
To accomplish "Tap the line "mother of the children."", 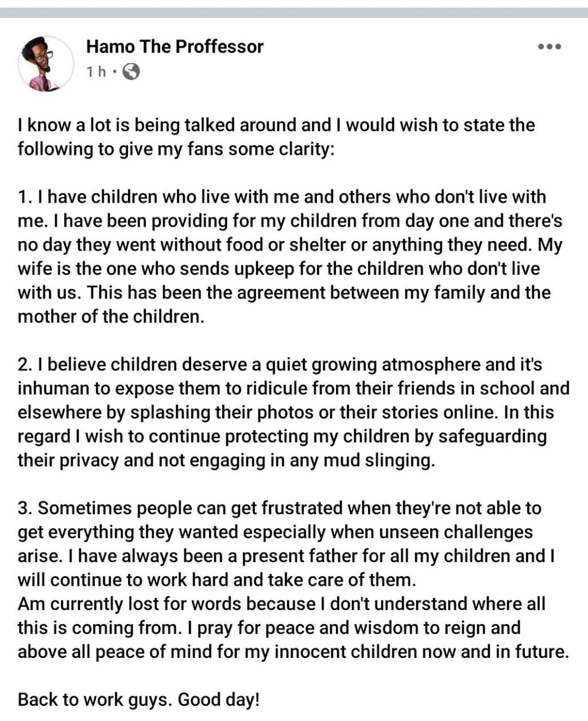I will pos(111,317).
